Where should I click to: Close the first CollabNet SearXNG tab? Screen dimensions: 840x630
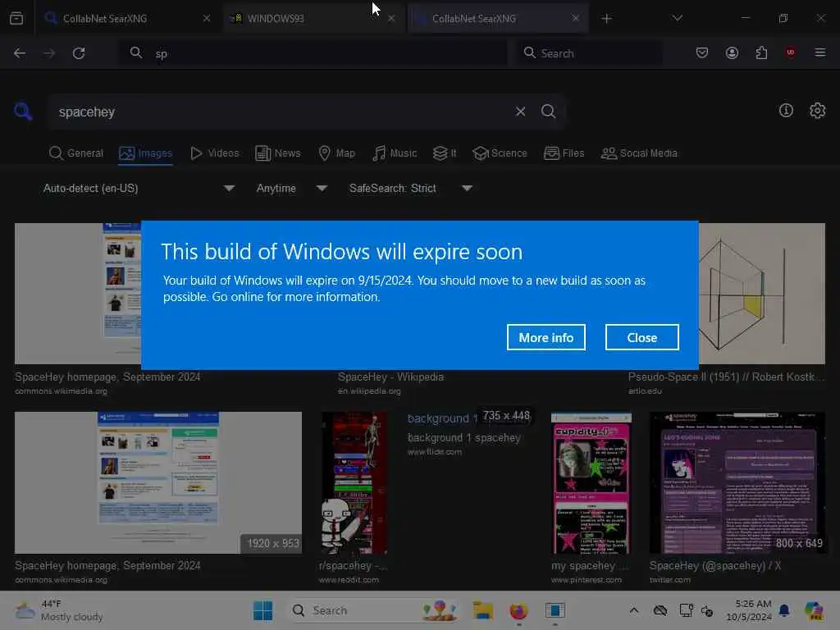206,18
